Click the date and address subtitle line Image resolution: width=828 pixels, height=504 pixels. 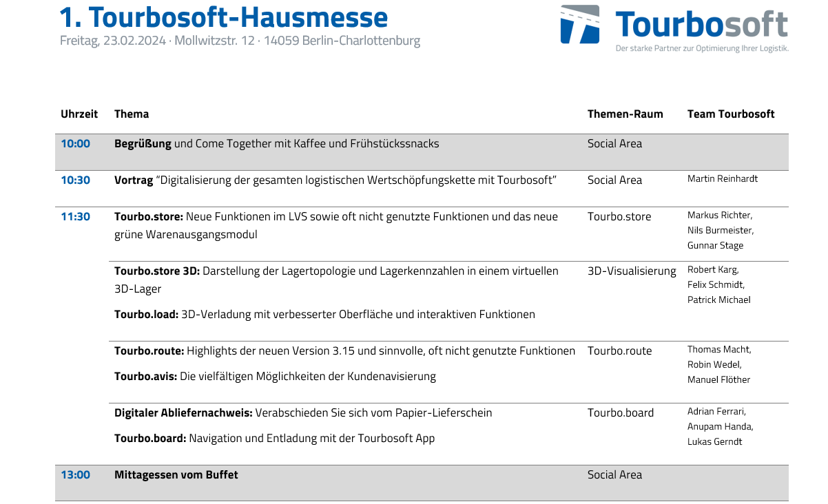(x=240, y=41)
